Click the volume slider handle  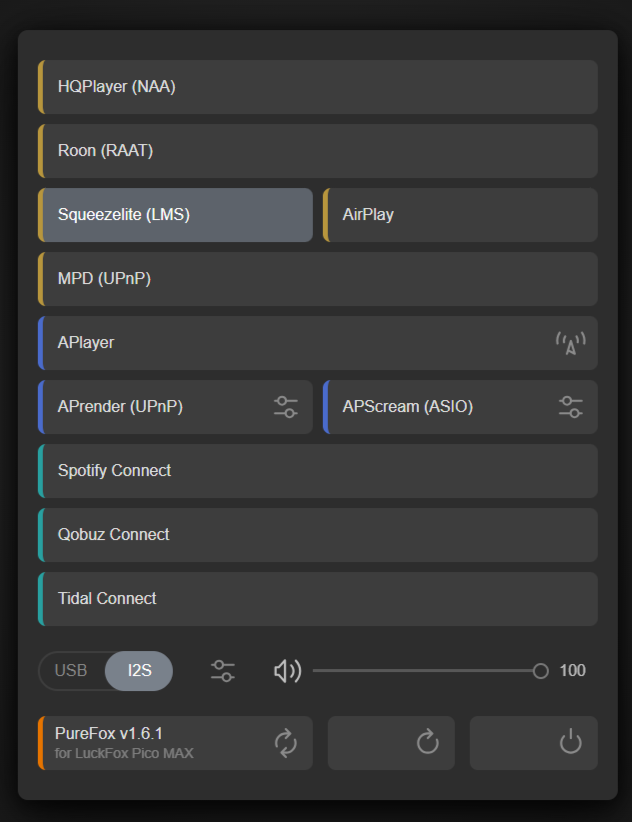coord(541,671)
